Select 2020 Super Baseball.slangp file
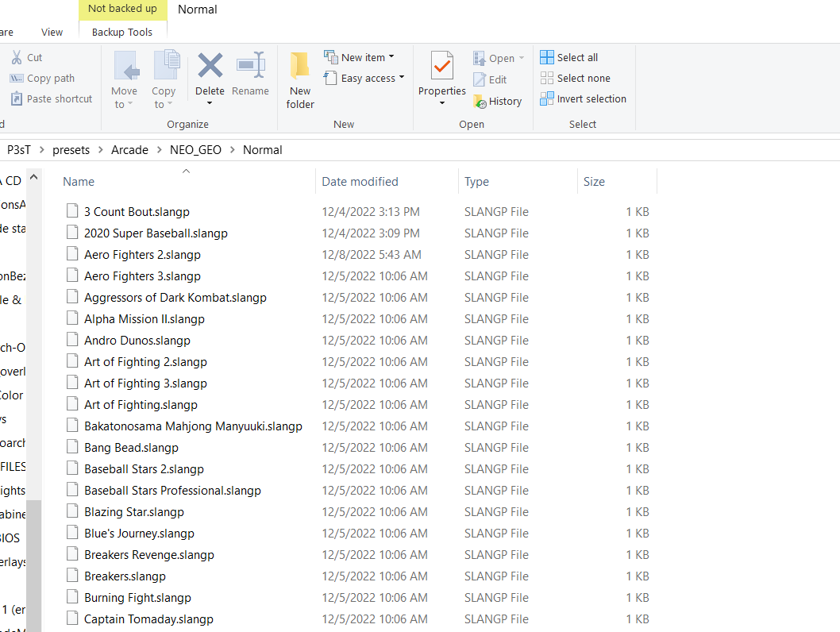The height and width of the screenshot is (632, 840). (156, 233)
